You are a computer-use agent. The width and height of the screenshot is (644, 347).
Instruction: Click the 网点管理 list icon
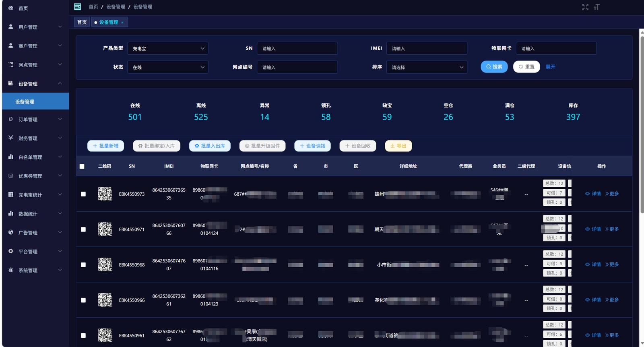pyautogui.click(x=11, y=64)
